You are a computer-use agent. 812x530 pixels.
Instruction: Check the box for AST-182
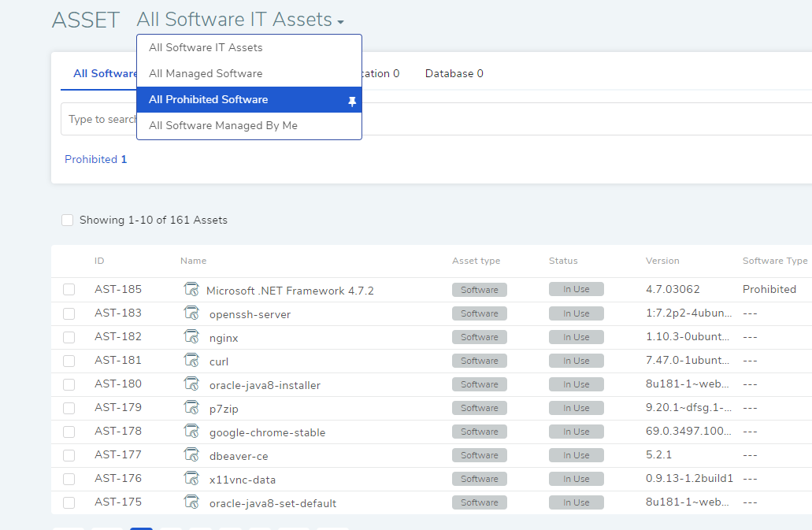pyautogui.click(x=69, y=338)
